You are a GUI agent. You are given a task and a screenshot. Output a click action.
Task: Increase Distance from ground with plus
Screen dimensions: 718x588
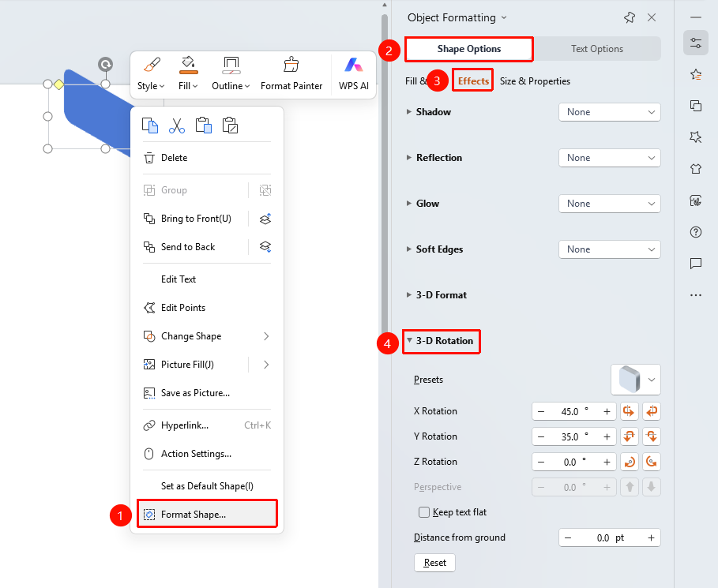pos(651,537)
